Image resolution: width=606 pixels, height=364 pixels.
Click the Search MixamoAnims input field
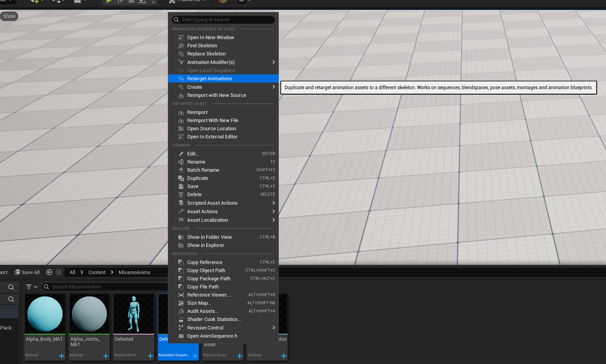pyautogui.click(x=105, y=287)
